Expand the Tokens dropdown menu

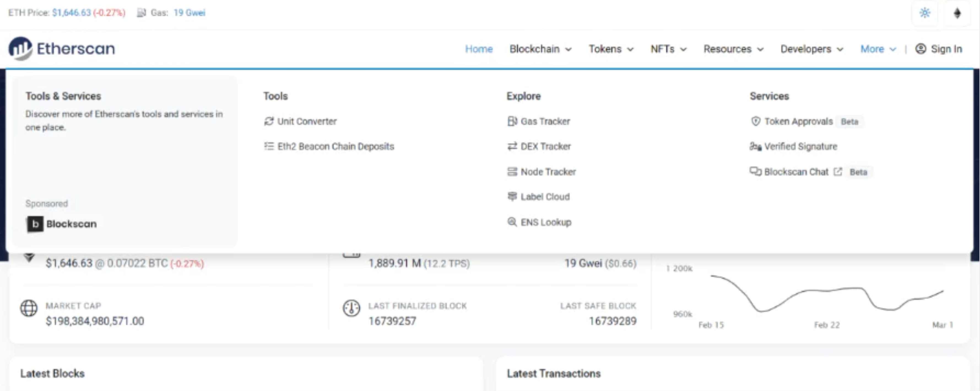(x=611, y=49)
